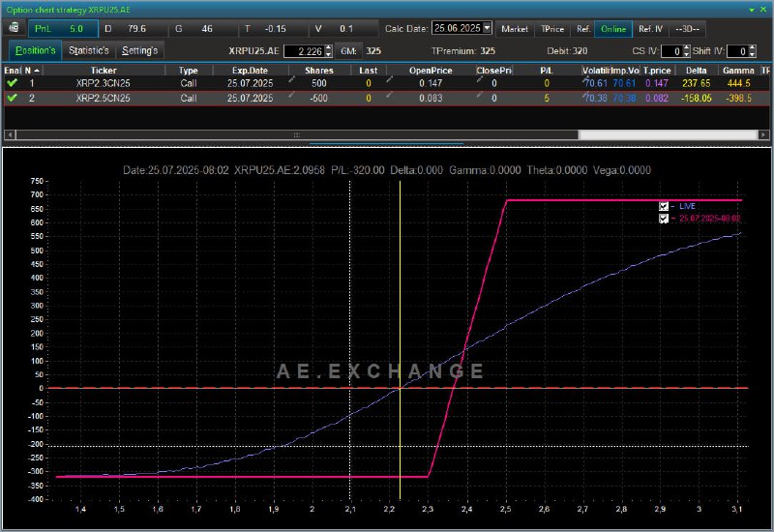774x532 pixels.
Task: Toggle TPrice pricing mode
Action: click(x=552, y=29)
